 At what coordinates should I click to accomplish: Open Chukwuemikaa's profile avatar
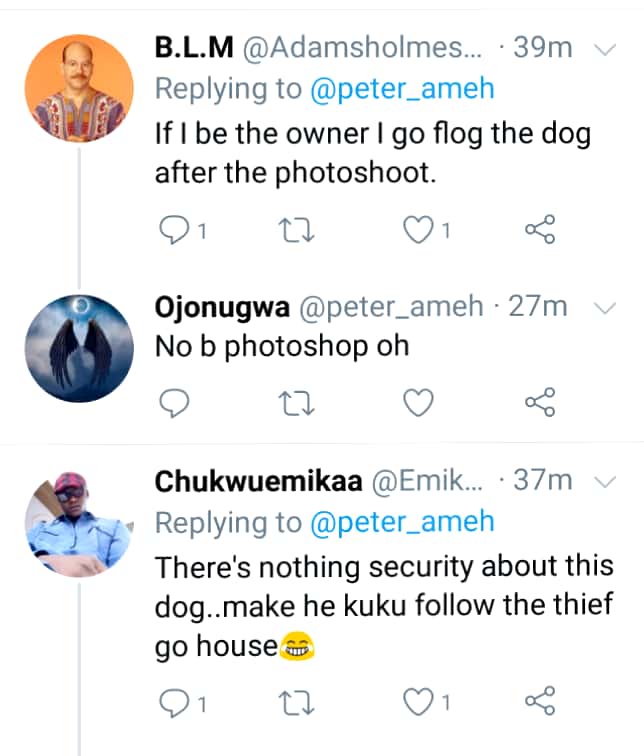[78, 520]
